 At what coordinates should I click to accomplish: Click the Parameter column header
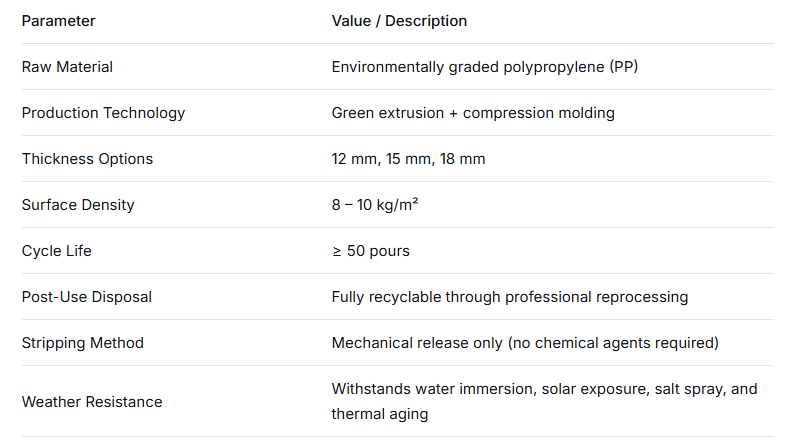click(x=58, y=21)
